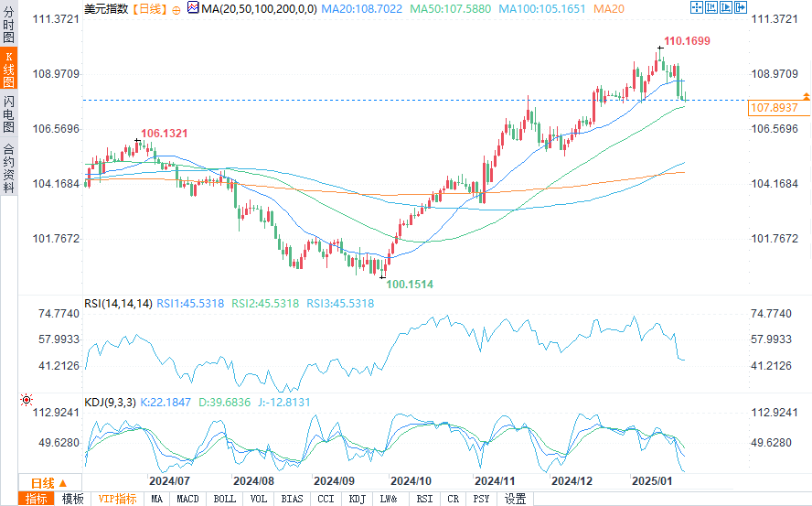Toggle the BOLL indicator
812x506 pixels.
tap(224, 499)
